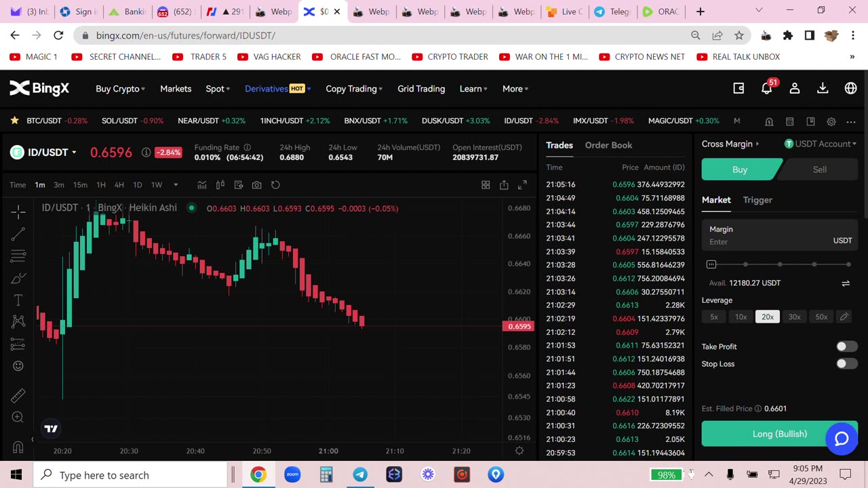
Task: Expand the Cross Margin mode selector
Action: coord(730,144)
